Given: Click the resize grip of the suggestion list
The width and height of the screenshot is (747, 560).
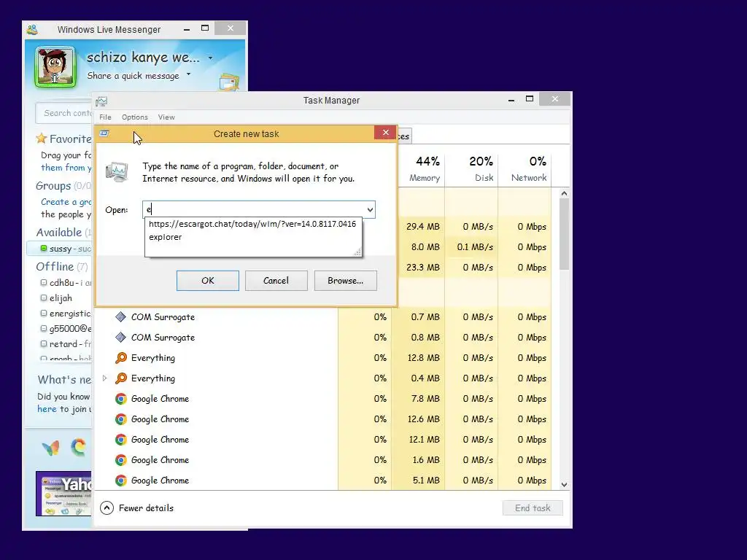Looking at the screenshot, I should coord(357,252).
